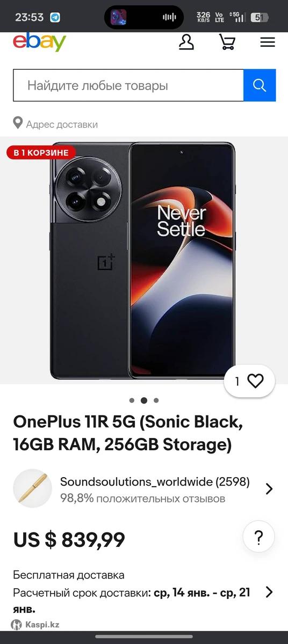Open the shopping cart icon

tap(227, 42)
